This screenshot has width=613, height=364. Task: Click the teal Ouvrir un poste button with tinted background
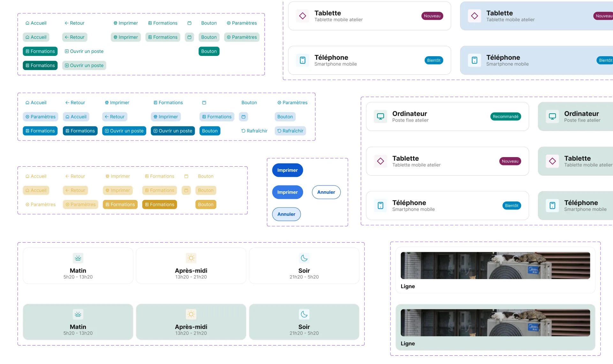click(84, 65)
